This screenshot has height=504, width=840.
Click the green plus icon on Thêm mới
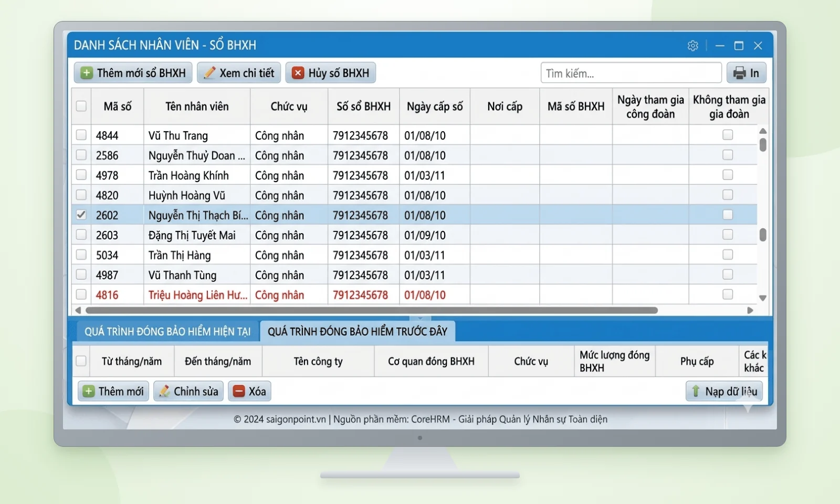click(x=89, y=391)
